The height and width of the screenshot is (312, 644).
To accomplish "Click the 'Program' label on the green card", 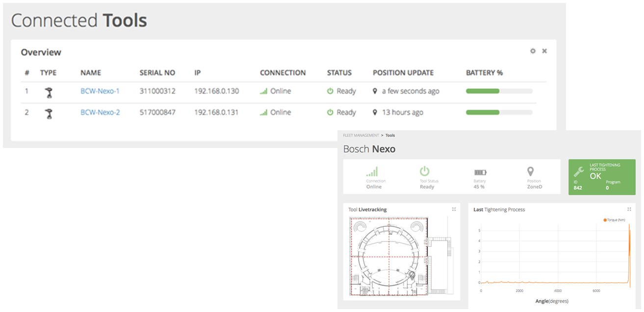I will [x=613, y=182].
